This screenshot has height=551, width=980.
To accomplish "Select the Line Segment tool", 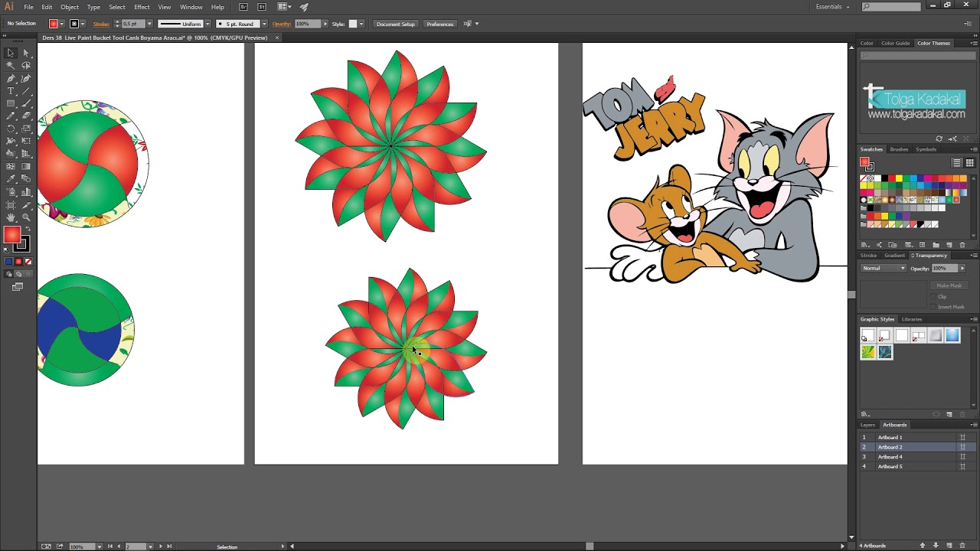I will pos(25,91).
